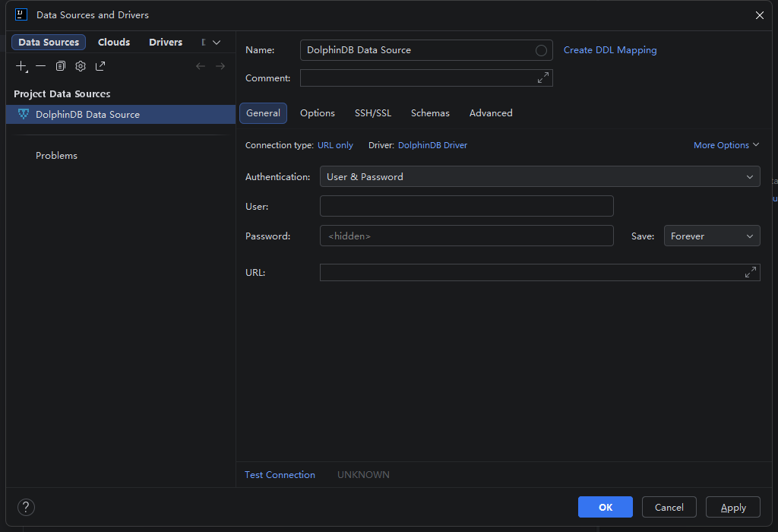Viewport: 778px width, 532px height.
Task: Expand the URL field editor
Action: pyautogui.click(x=751, y=272)
